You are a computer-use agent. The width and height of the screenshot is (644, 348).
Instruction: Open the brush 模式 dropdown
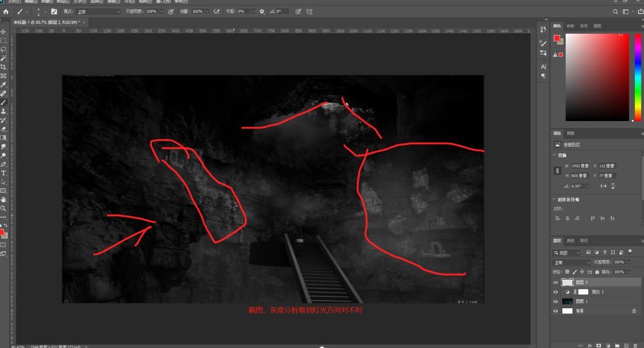[98, 11]
